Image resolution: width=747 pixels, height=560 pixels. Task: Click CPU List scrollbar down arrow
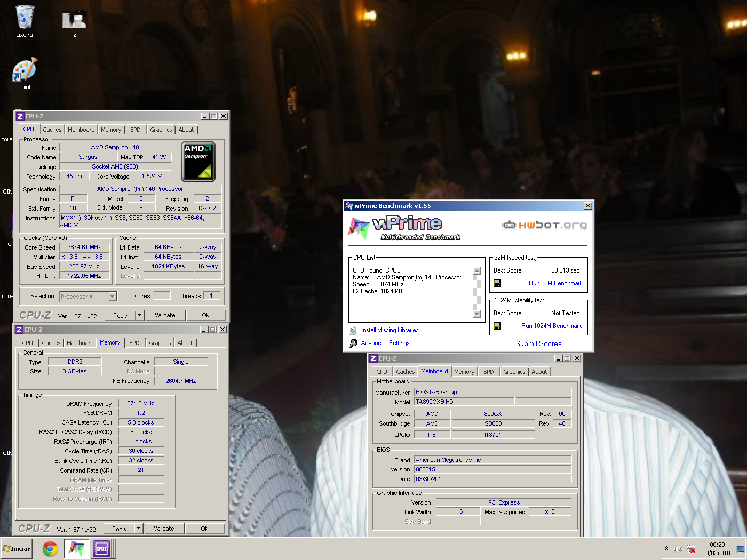point(477,314)
